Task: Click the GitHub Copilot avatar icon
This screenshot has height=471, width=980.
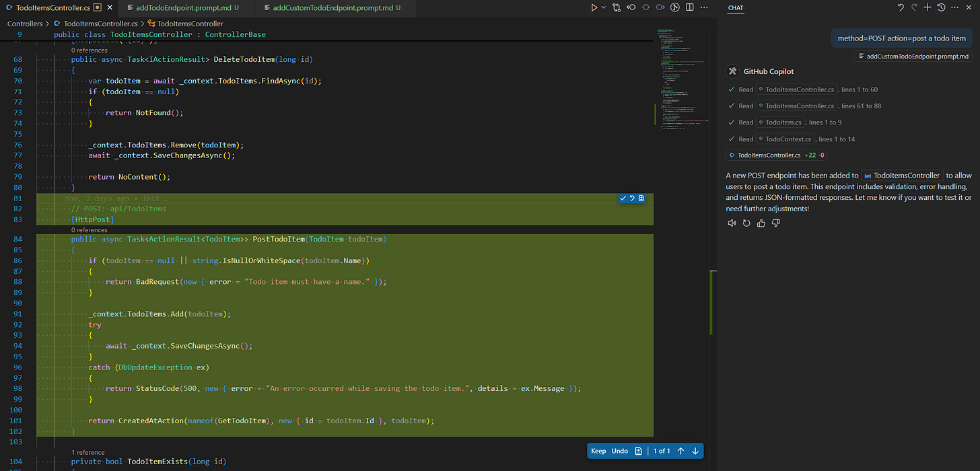Action: click(x=732, y=71)
